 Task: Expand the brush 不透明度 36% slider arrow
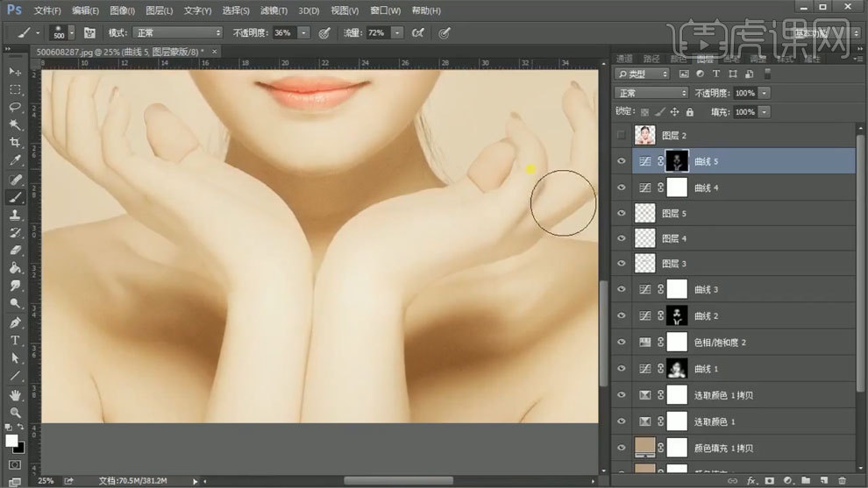[x=303, y=32]
